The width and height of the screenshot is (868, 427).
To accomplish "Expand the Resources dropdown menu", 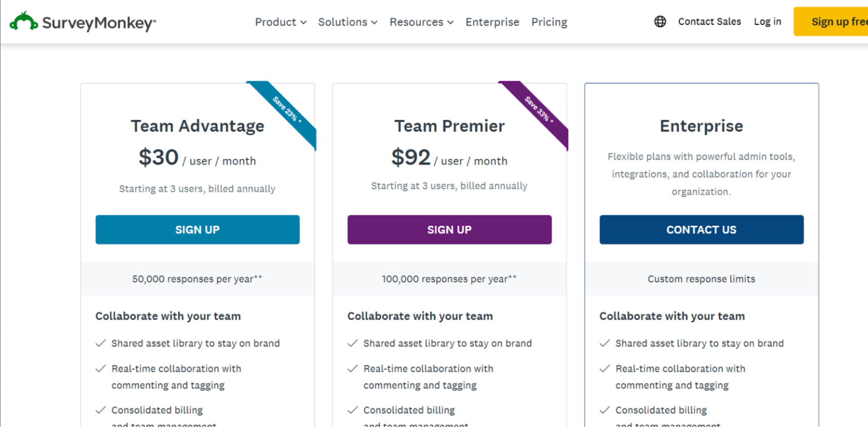I will pos(422,22).
